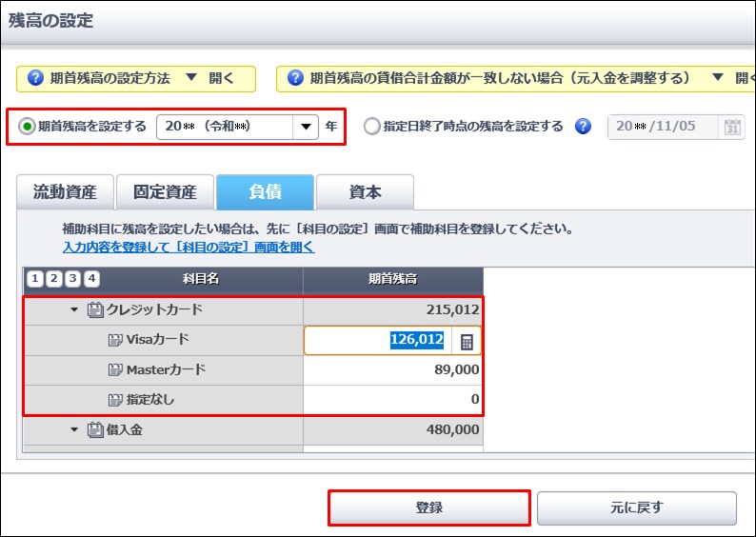The height and width of the screenshot is (537, 756).
Task: Click the 期首残高 column header
Action: 393,279
